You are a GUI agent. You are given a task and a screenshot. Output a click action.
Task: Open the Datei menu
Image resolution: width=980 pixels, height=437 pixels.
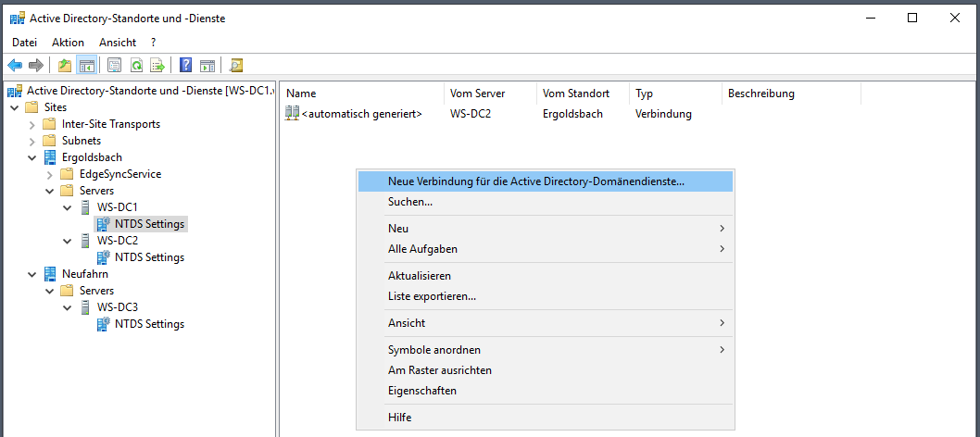point(24,43)
